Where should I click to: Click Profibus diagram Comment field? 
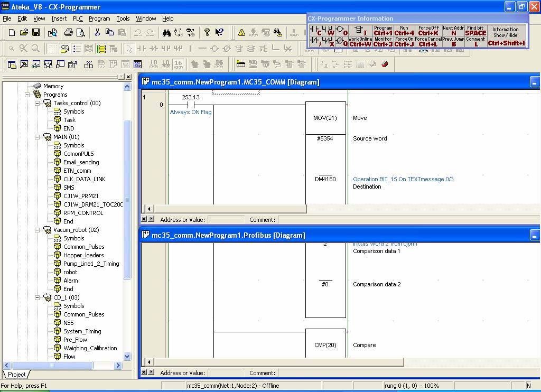[409, 372]
